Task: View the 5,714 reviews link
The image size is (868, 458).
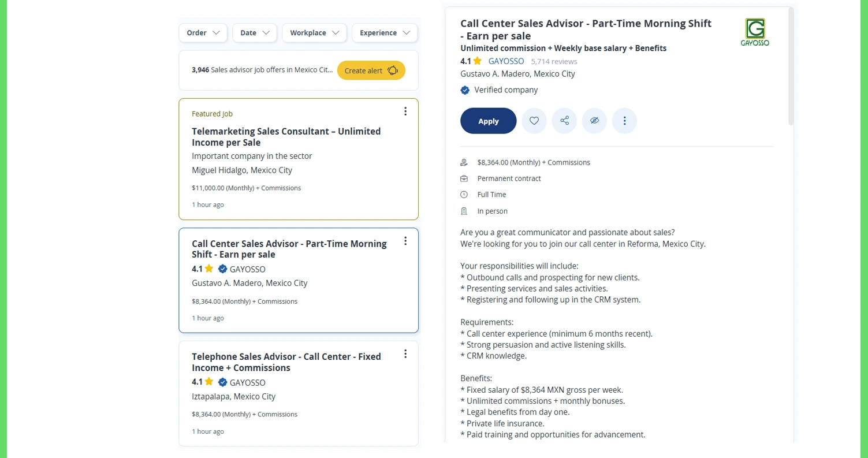Action: click(x=554, y=61)
